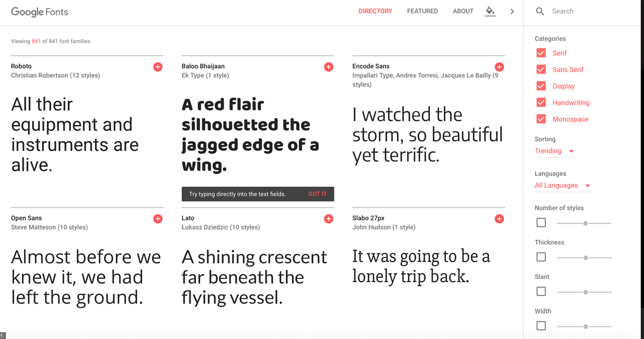The height and width of the screenshot is (339, 644).
Task: Enable the Thickness filter checkbox
Action: [x=541, y=257]
